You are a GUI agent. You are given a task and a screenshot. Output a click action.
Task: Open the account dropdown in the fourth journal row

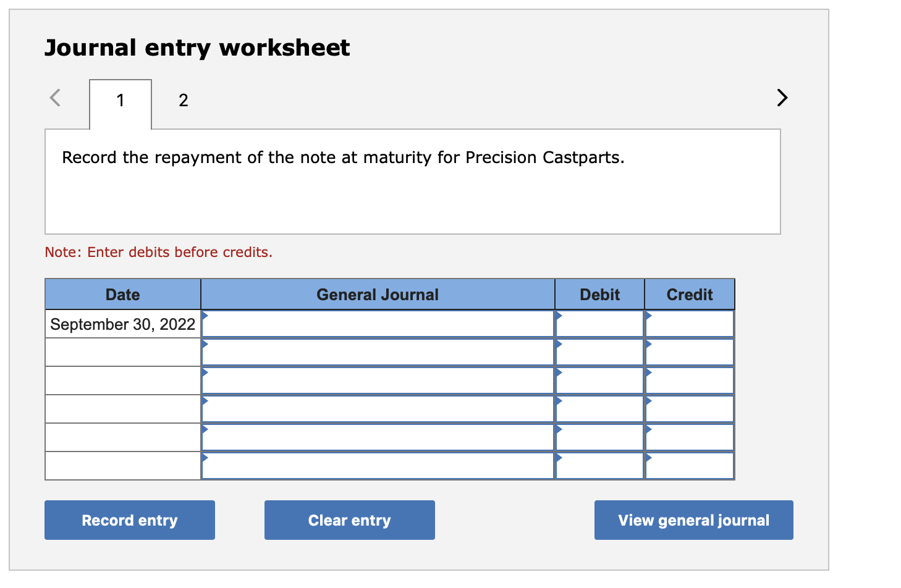(205, 401)
